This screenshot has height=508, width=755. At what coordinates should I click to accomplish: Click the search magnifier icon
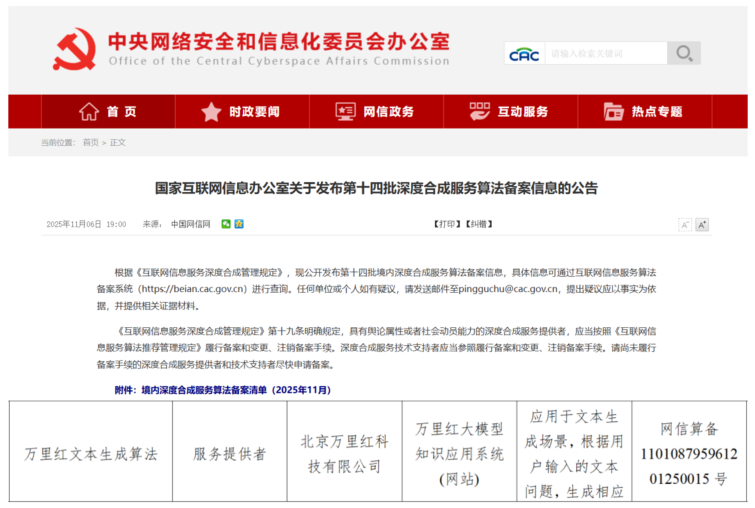click(683, 53)
